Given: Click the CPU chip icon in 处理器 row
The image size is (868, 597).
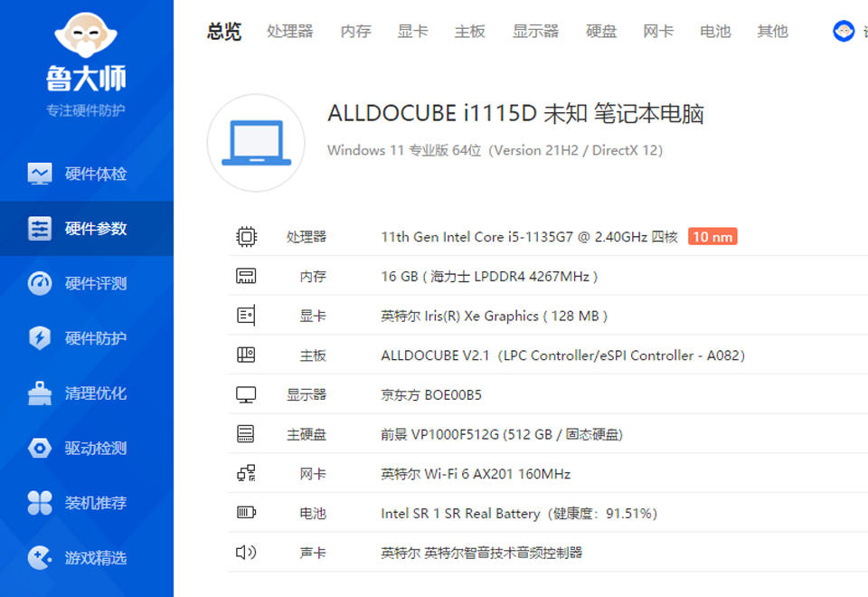Looking at the screenshot, I should coord(246,237).
